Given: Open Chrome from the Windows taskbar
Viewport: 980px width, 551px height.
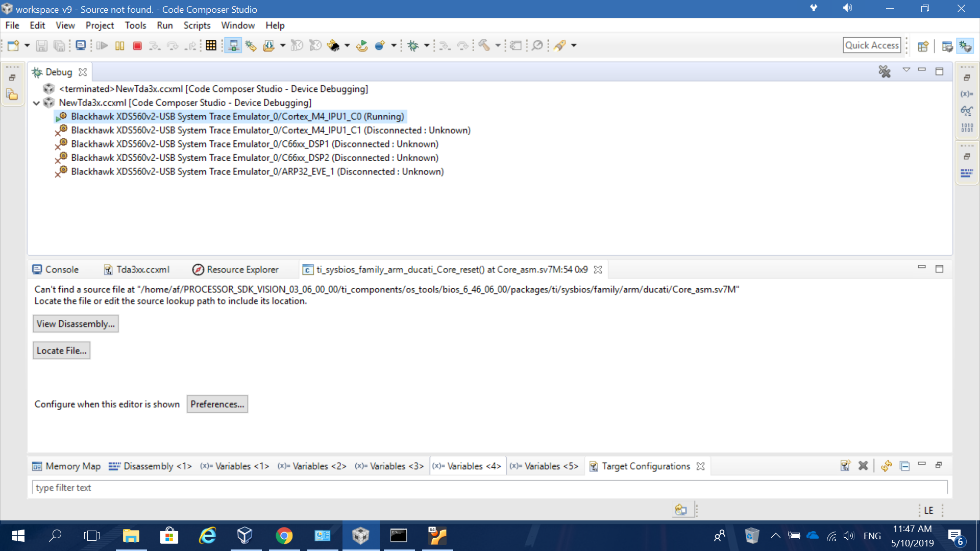Looking at the screenshot, I should pos(284,536).
